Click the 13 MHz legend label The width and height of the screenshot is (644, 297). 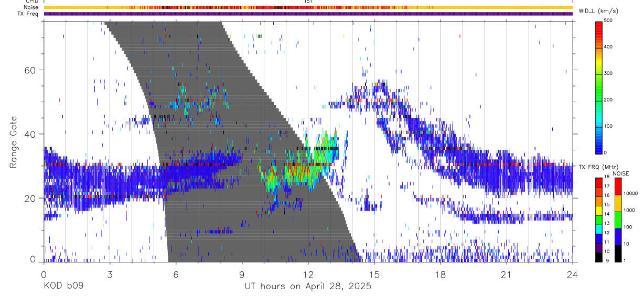[607, 224]
